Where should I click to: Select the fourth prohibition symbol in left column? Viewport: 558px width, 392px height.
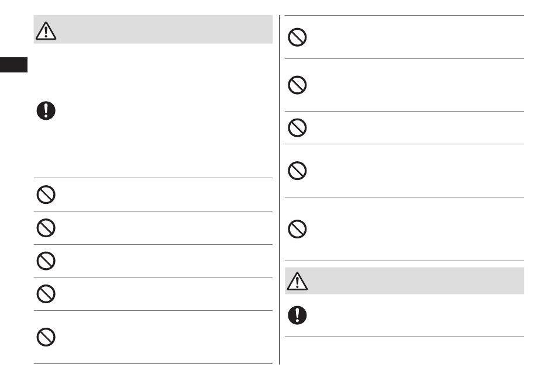click(x=46, y=294)
